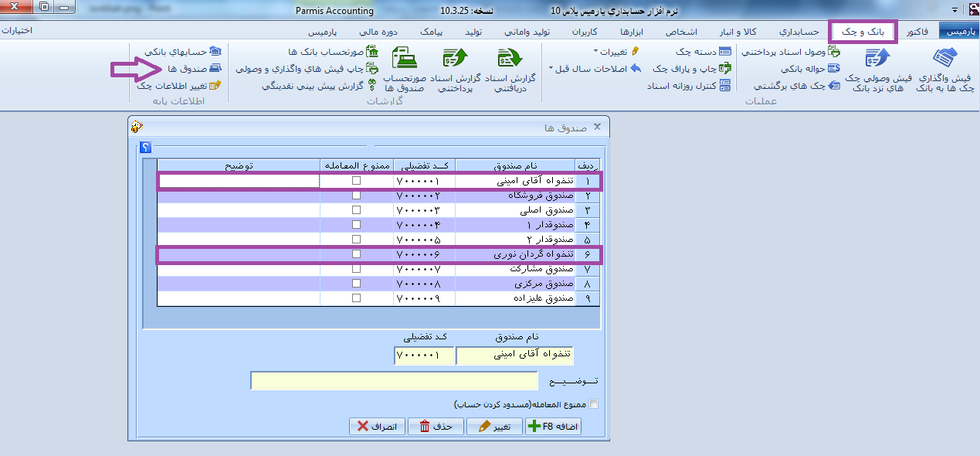Select row number ۷ header

(x=587, y=268)
